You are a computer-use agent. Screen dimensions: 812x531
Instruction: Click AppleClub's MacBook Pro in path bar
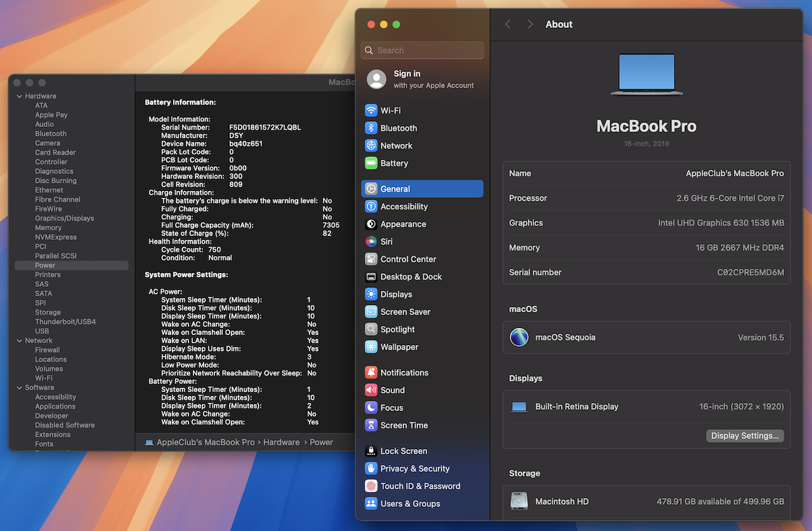pyautogui.click(x=206, y=442)
